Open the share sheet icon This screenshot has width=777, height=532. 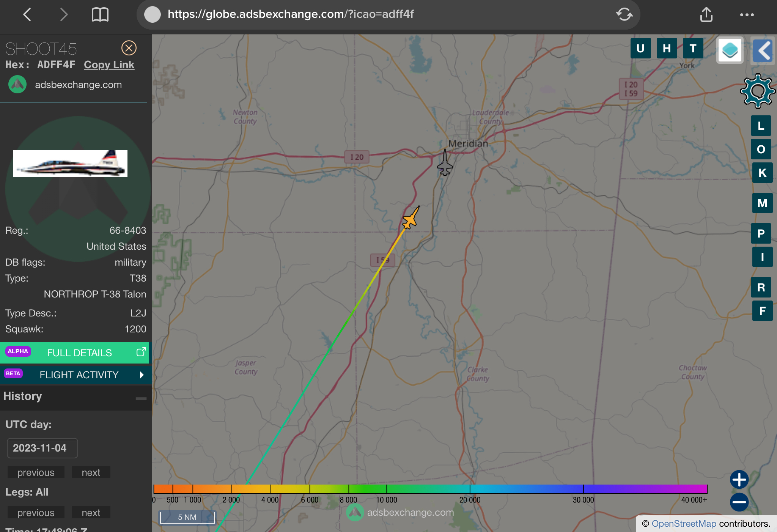pos(706,14)
